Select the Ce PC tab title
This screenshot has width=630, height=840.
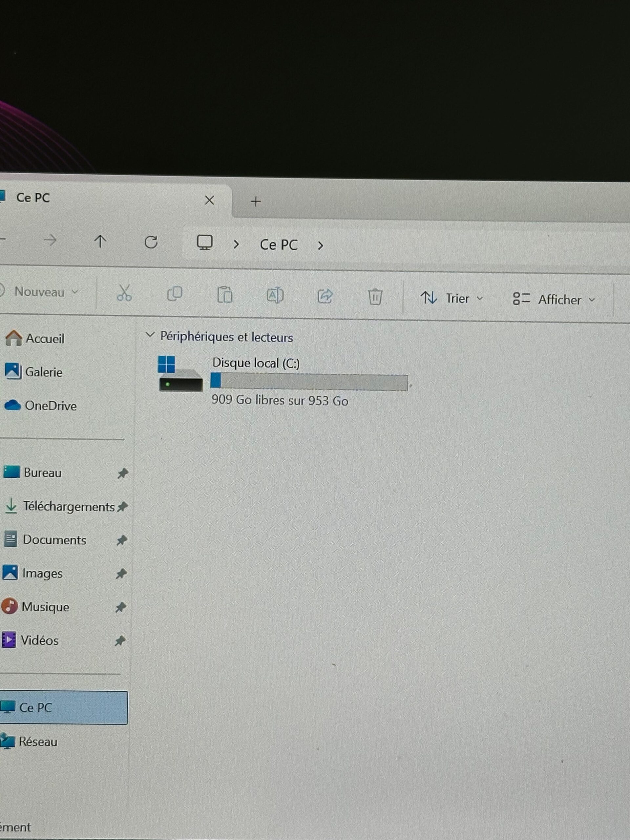coord(33,198)
